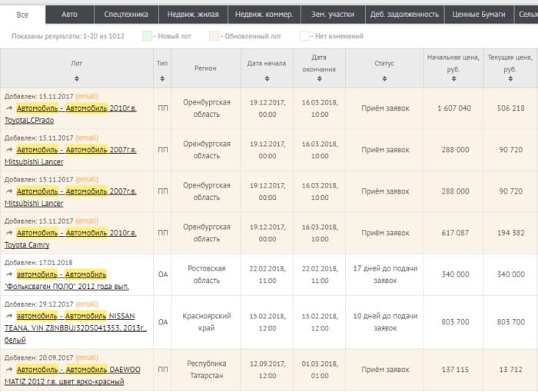
Task: Open the Спецтехника tab
Action: tap(126, 14)
